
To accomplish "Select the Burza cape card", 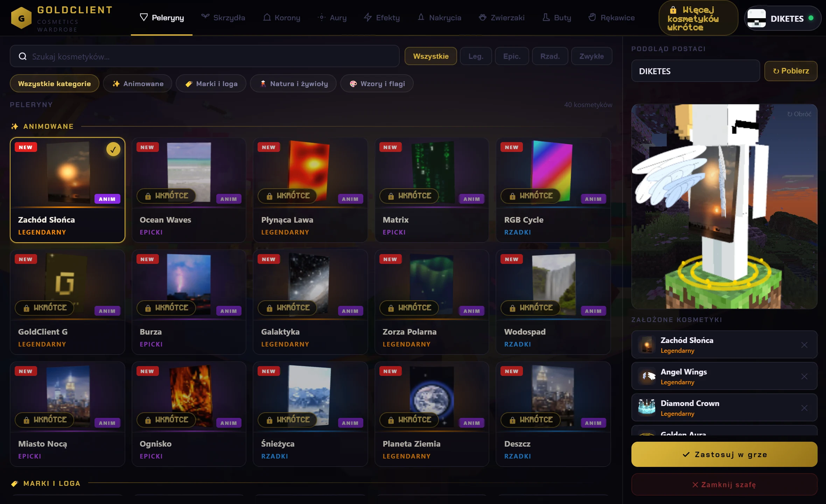I will pyautogui.click(x=189, y=302).
